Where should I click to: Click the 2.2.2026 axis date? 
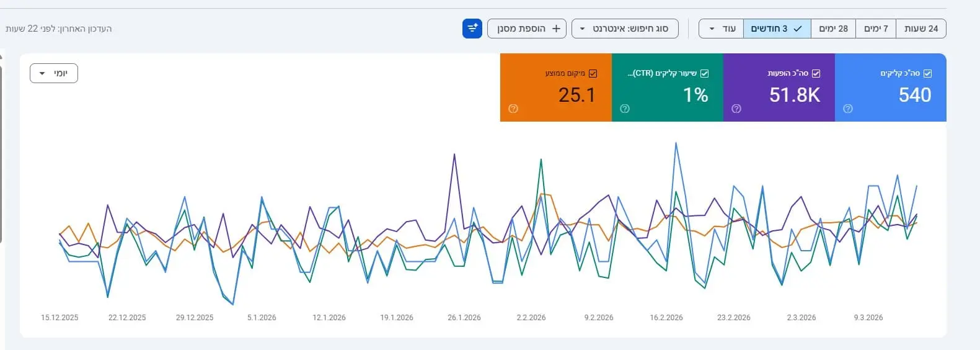tap(531, 318)
